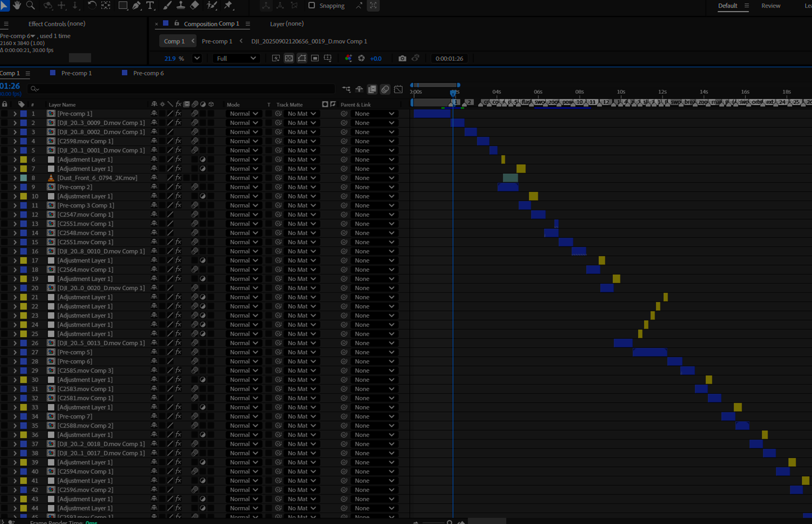
Task: Select the Clone Stamp tool
Action: point(181,5)
